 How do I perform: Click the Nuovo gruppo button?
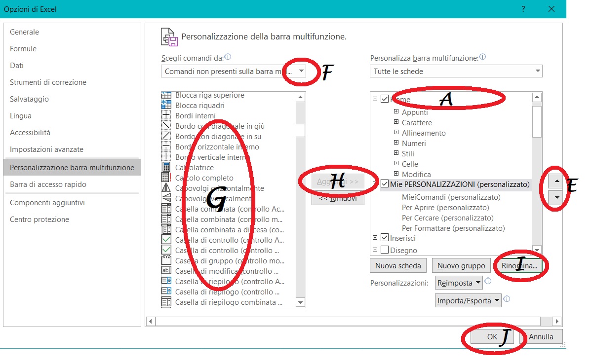click(x=461, y=265)
